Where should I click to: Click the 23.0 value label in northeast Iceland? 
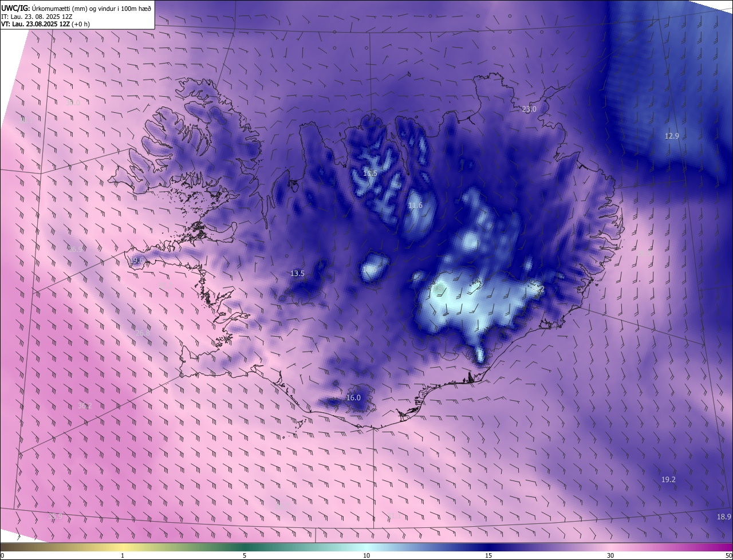(529, 109)
